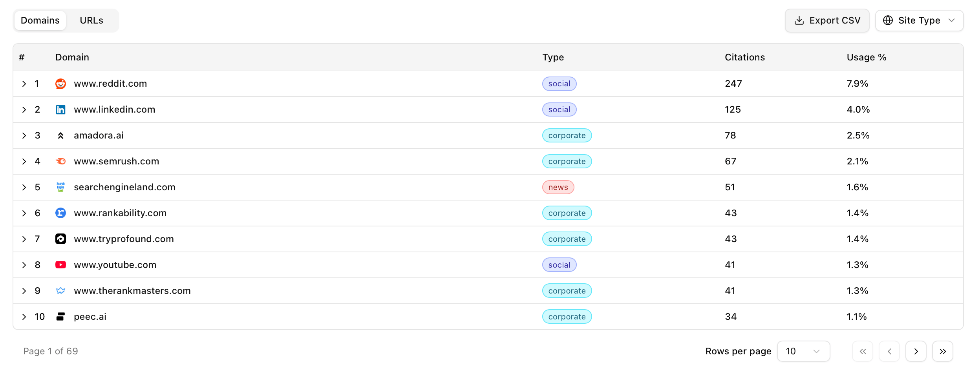Click the Reddit favicon icon

coord(60,84)
